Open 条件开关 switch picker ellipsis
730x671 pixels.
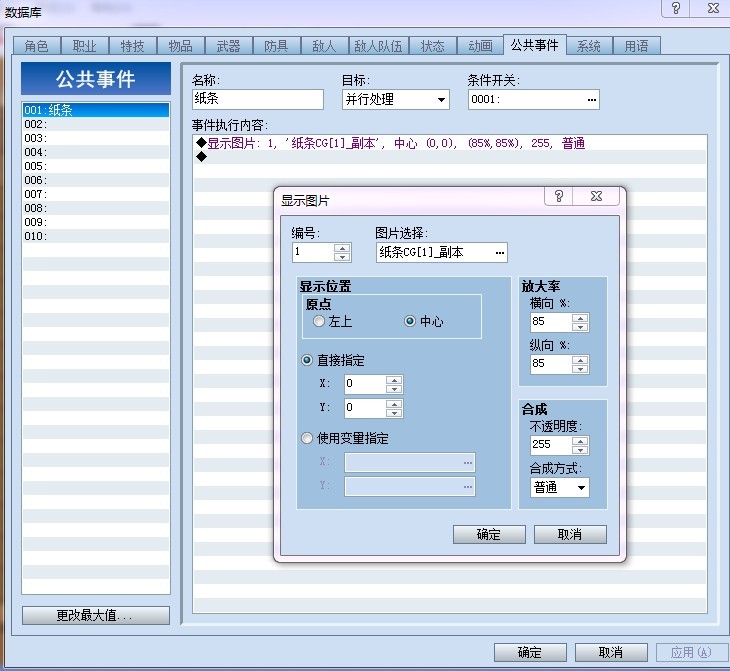click(591, 100)
